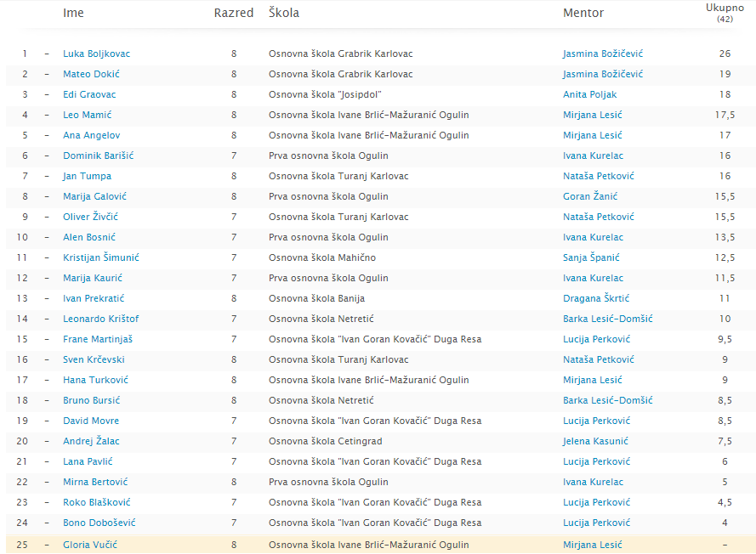Open mentor Jasmina Božičević in Luka Boljkovac row
The height and width of the screenshot is (554, 756).
[603, 54]
